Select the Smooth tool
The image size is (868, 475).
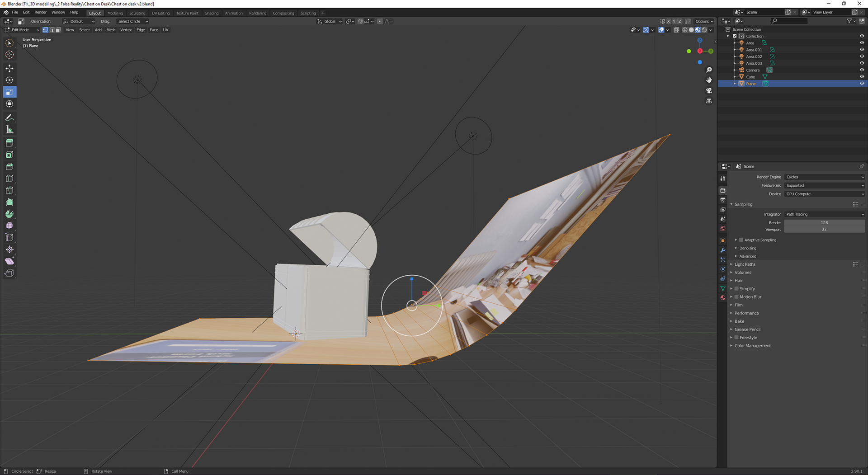pos(9,226)
